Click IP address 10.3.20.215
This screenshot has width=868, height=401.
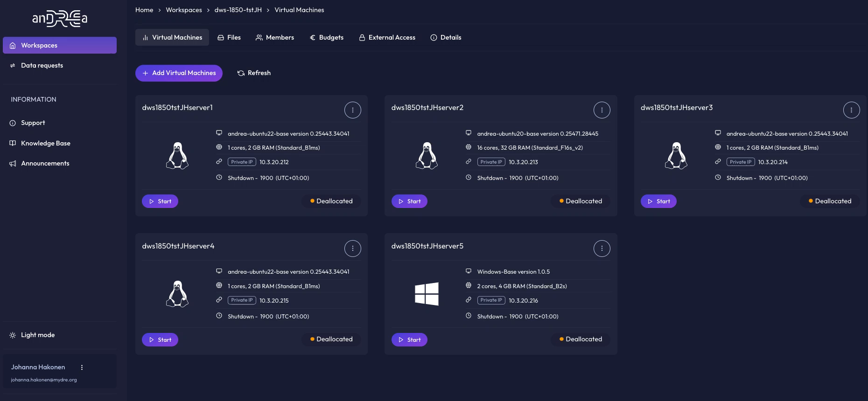click(274, 301)
